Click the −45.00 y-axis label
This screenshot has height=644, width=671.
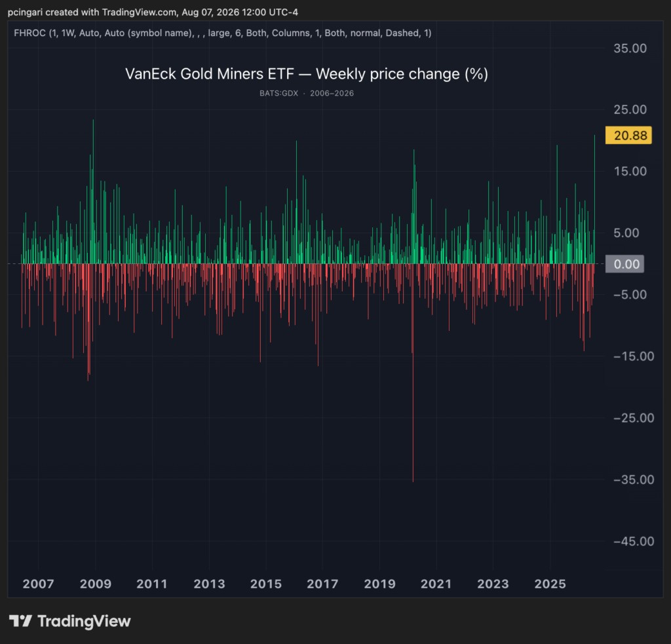(634, 541)
